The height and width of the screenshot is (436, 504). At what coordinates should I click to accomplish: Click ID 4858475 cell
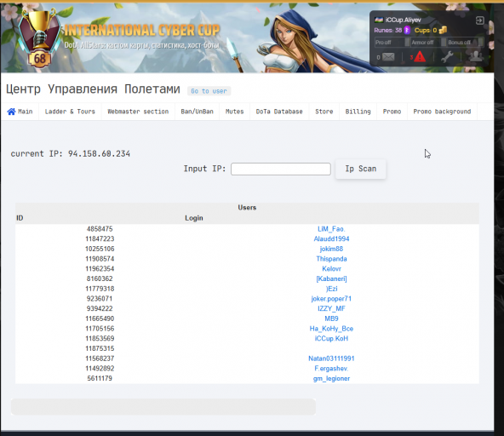pyautogui.click(x=100, y=229)
